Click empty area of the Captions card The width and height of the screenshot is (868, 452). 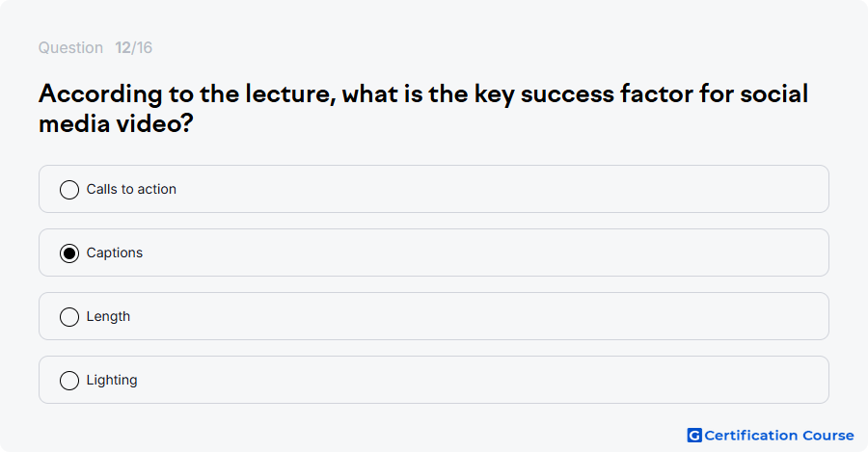tap(499, 253)
